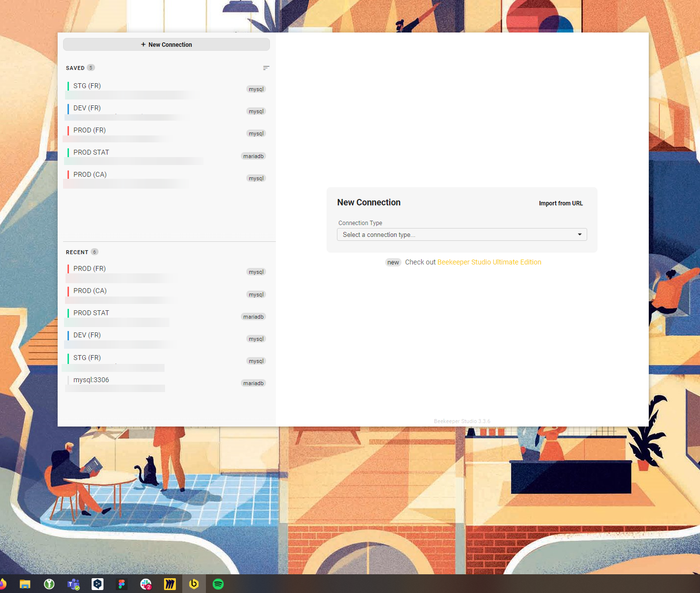Viewport: 700px width, 593px height.
Task: Select recent connection DEV (FR)
Action: [167, 338]
